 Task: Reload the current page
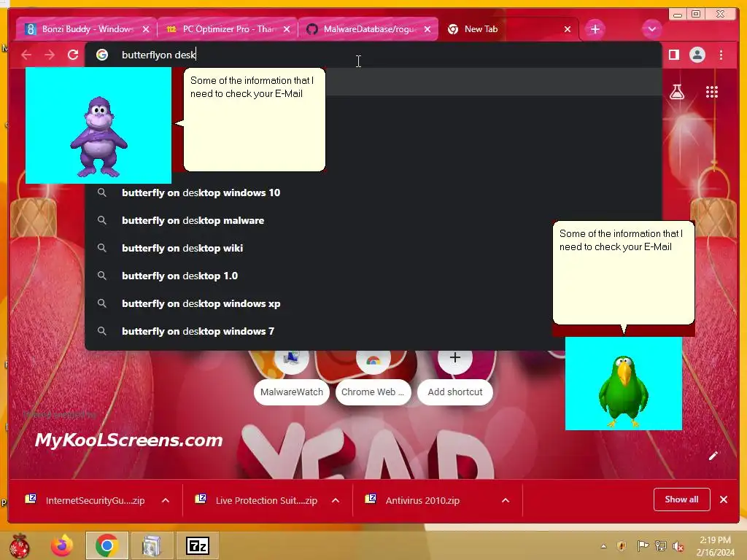73,55
